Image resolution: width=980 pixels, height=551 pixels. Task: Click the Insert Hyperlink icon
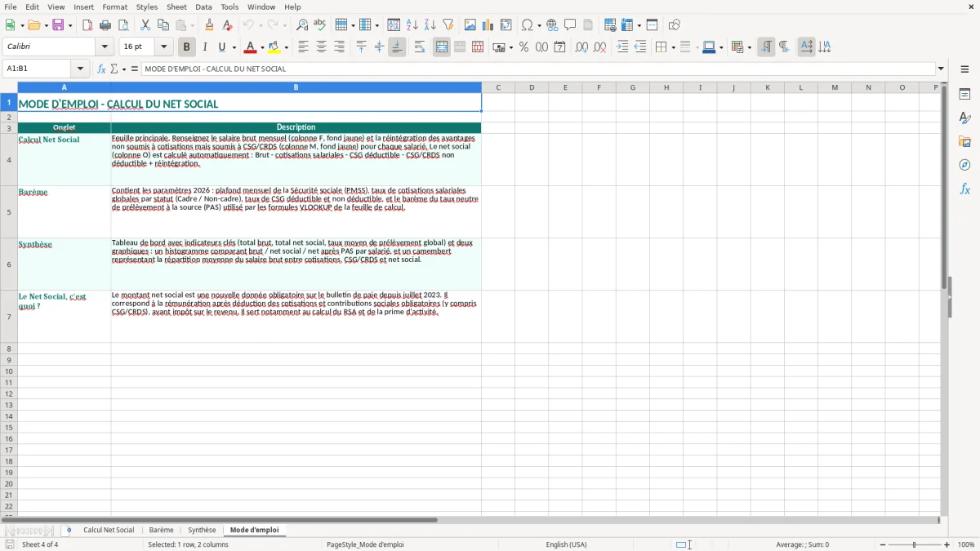[552, 25]
